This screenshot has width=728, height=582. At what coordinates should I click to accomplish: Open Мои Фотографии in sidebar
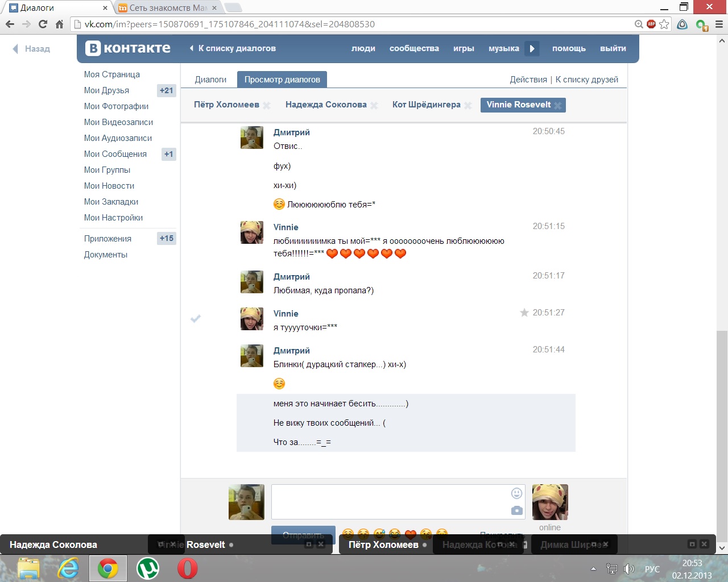[117, 106]
